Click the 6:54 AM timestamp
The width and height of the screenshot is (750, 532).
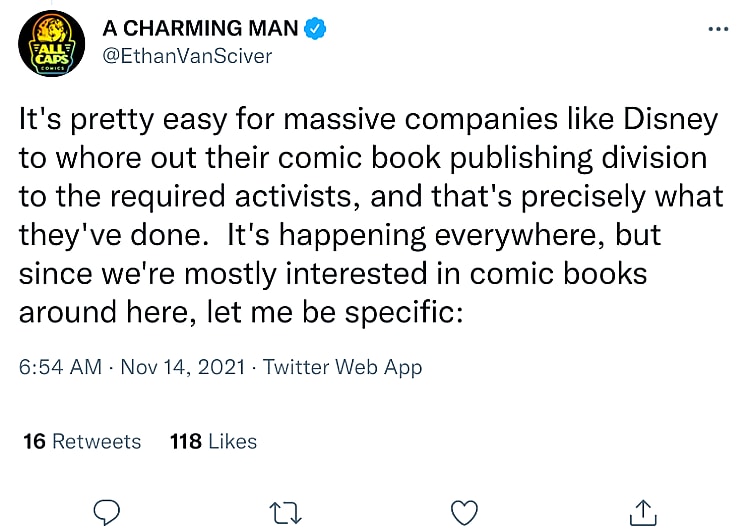pyautogui.click(x=60, y=367)
